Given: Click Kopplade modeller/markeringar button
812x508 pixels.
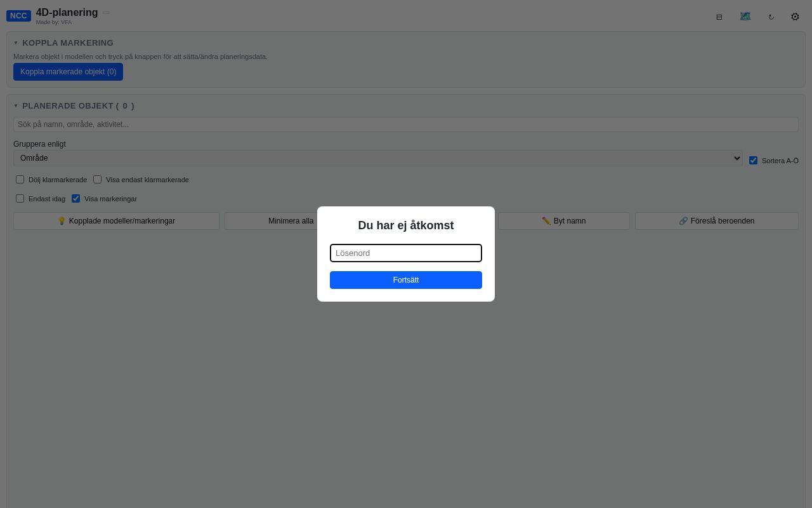Looking at the screenshot, I should [116, 221].
